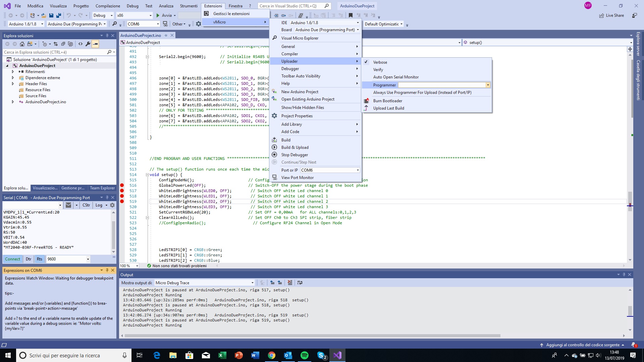Image resolution: width=644 pixels, height=362 pixels.
Task: Click the Live Share button
Action: [612, 15]
